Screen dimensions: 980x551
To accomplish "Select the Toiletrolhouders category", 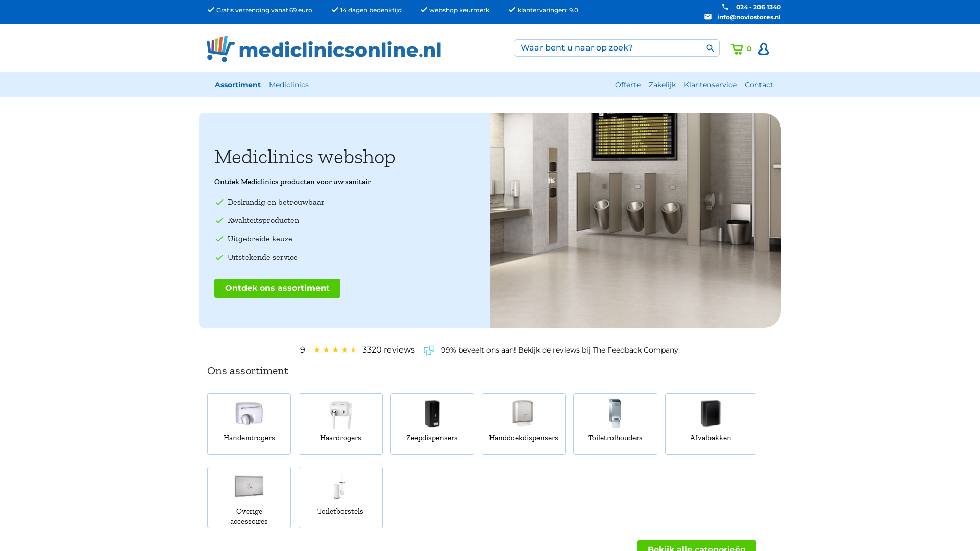I will click(x=615, y=424).
